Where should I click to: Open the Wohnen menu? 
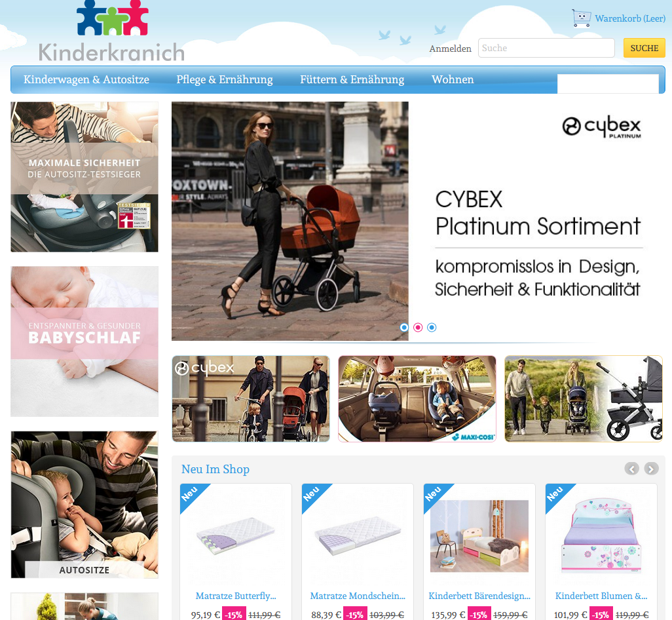(x=453, y=80)
